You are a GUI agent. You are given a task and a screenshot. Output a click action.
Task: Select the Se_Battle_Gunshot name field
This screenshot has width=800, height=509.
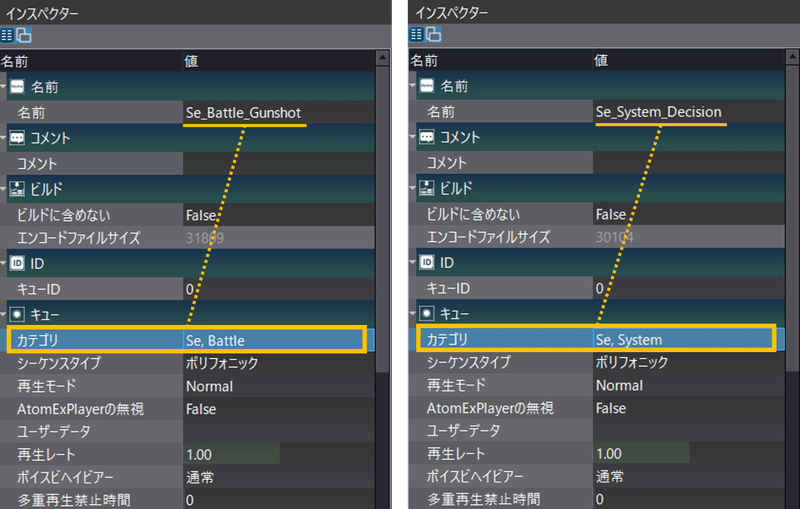pos(279,113)
